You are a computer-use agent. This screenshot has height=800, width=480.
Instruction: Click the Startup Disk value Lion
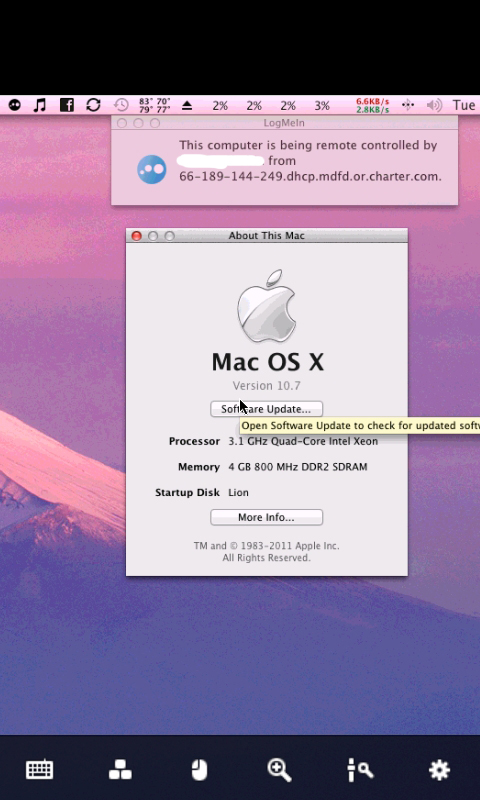click(238, 492)
